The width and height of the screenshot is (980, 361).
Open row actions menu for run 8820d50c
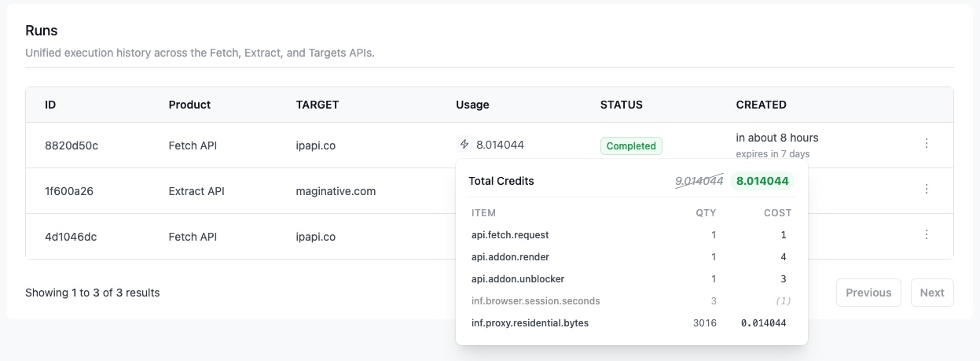click(x=927, y=143)
